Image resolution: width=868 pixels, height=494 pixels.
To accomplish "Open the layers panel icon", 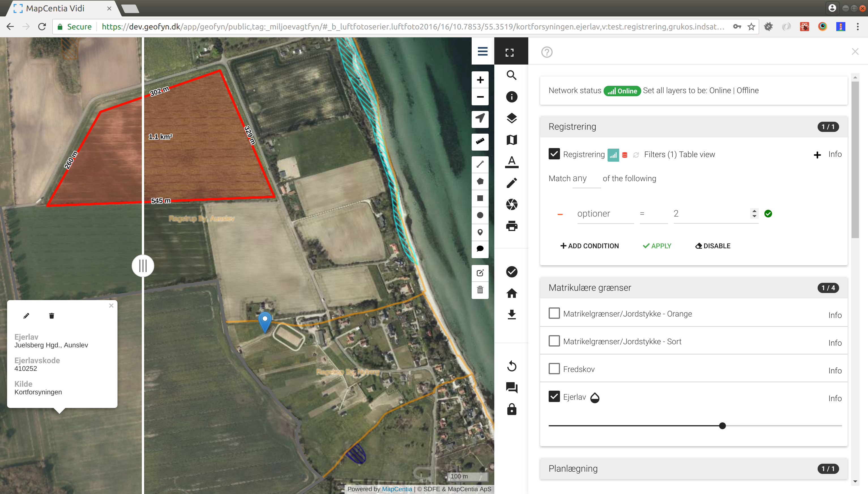I will point(512,118).
